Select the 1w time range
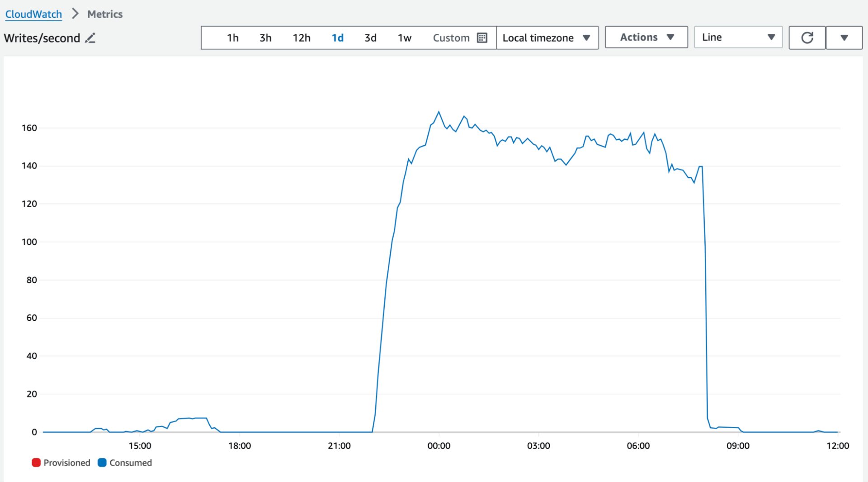868x482 pixels. click(405, 38)
